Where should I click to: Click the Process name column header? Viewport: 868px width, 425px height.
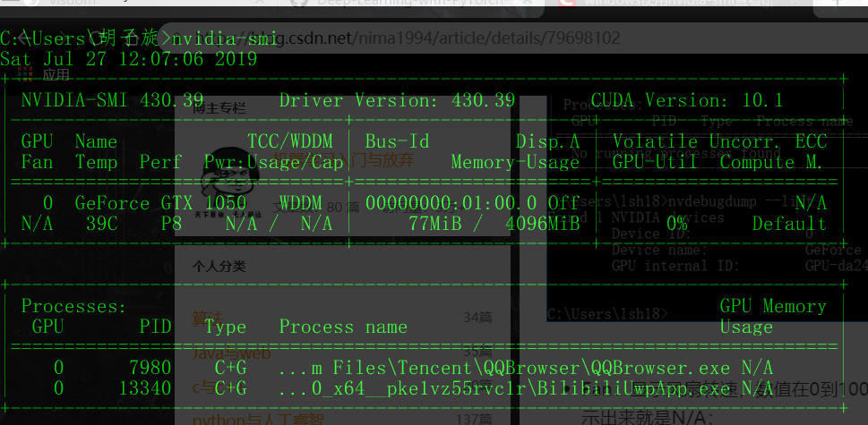(x=344, y=327)
